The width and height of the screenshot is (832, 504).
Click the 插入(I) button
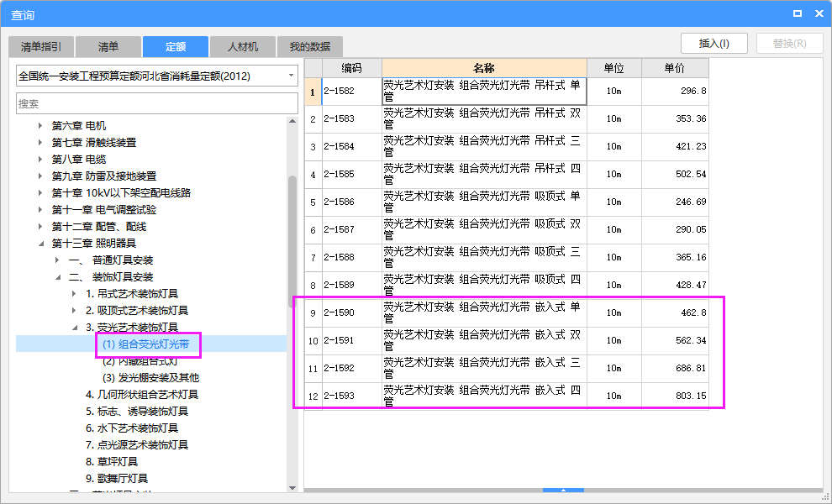[x=714, y=44]
